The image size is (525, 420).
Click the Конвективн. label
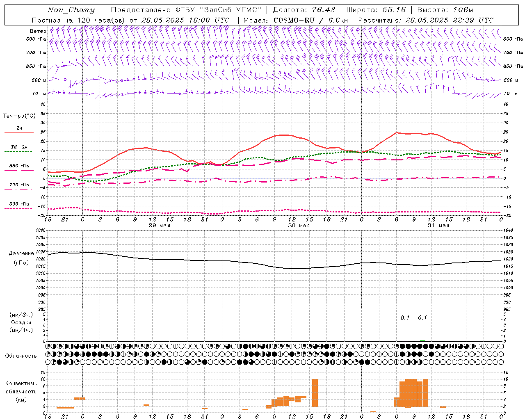coord(21,383)
